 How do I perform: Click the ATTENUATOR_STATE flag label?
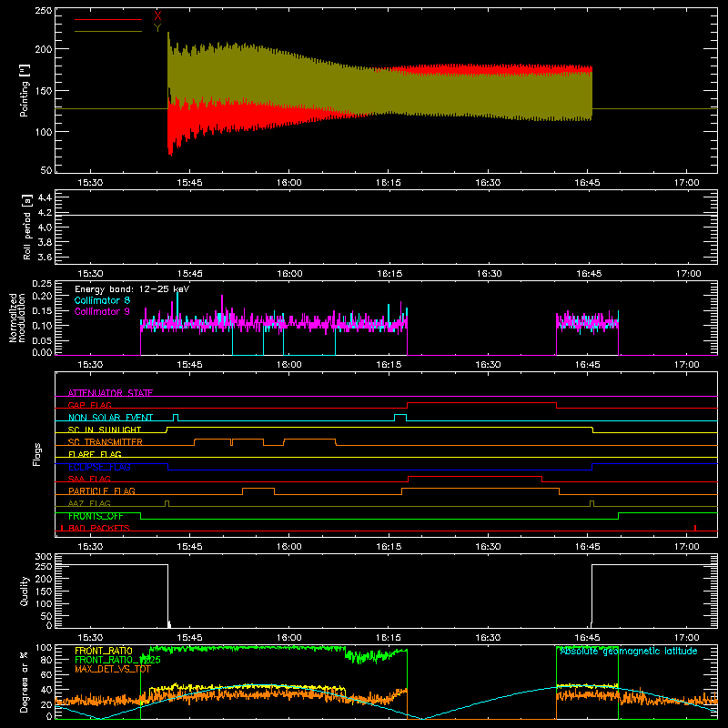(x=110, y=393)
